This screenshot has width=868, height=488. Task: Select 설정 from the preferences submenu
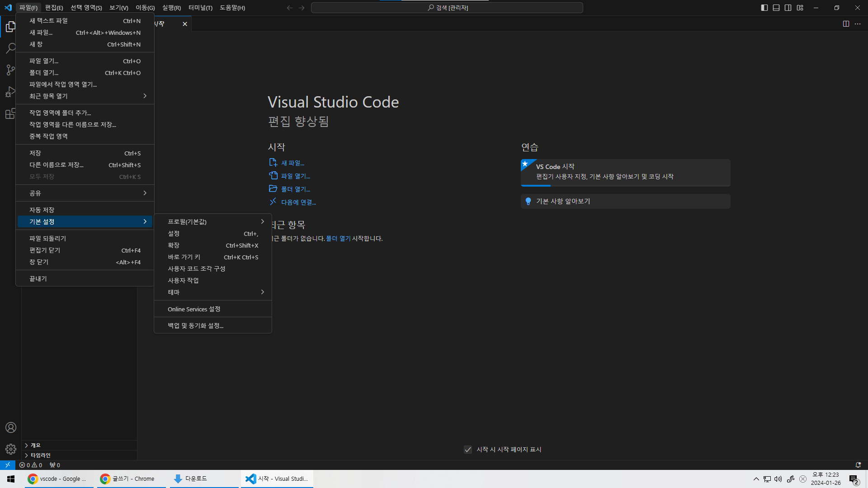pyautogui.click(x=174, y=234)
